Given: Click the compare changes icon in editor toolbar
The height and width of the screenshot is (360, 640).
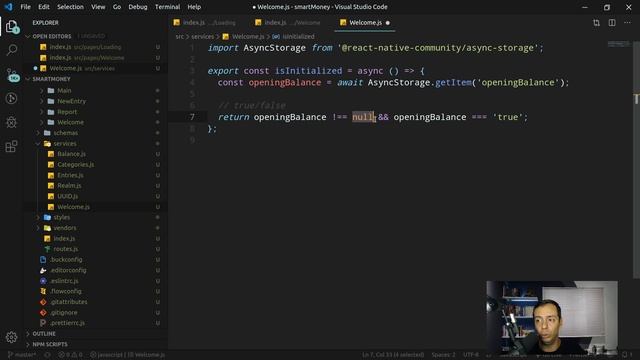Looking at the screenshot, I should coord(596,23).
